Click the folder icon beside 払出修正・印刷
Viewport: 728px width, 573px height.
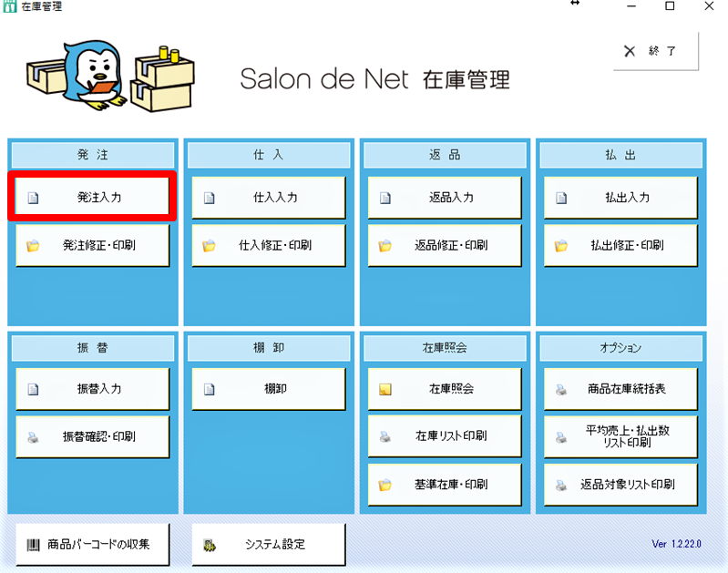coord(561,245)
